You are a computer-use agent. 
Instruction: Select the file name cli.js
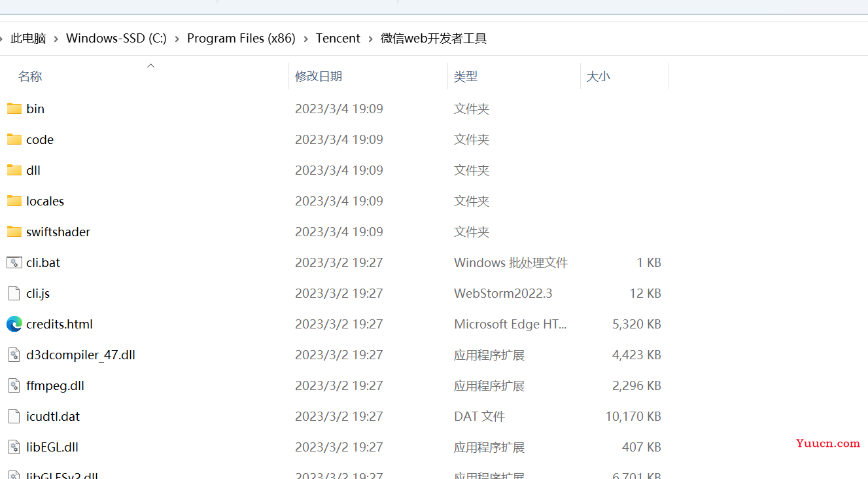38,293
